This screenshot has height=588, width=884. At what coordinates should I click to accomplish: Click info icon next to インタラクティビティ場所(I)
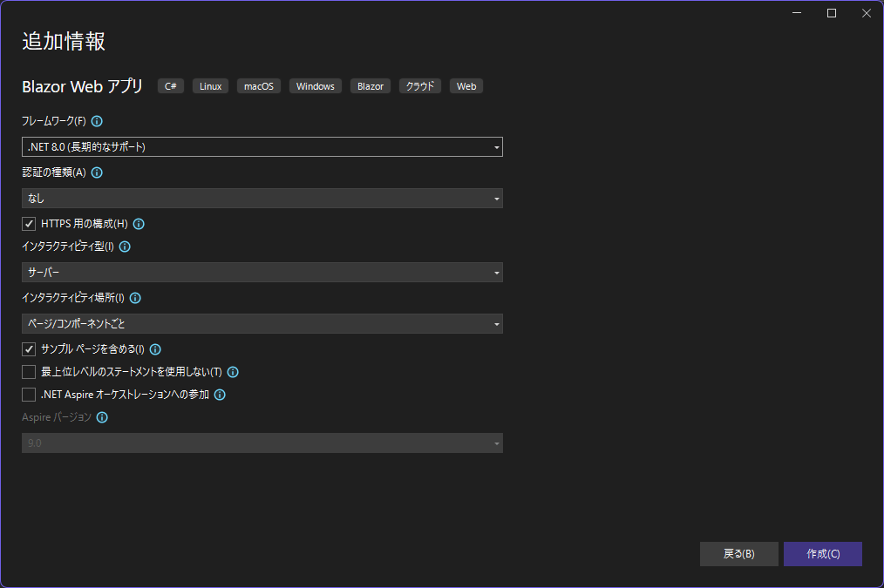(x=135, y=297)
